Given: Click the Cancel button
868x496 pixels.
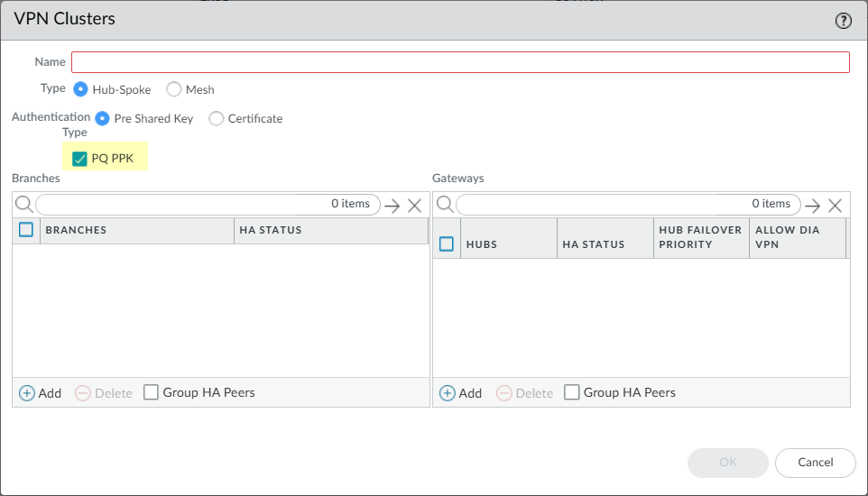Looking at the screenshot, I should pyautogui.click(x=815, y=463).
